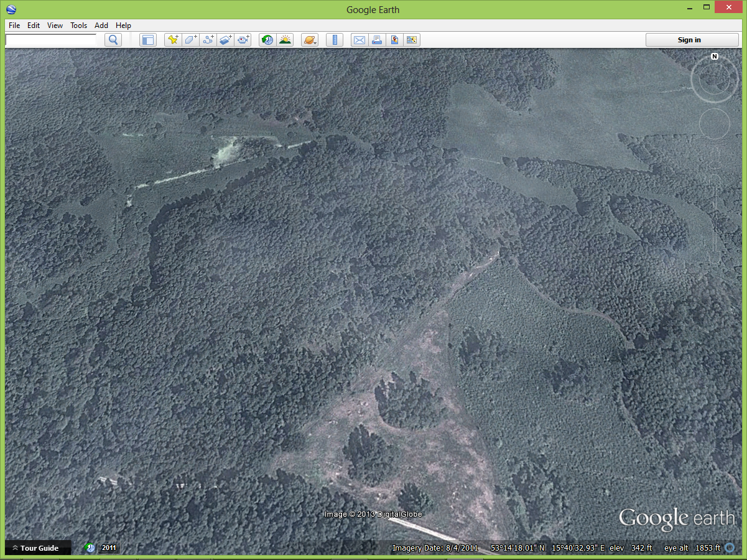Image resolution: width=747 pixels, height=560 pixels.
Task: Click in the search input field
Action: 51,40
